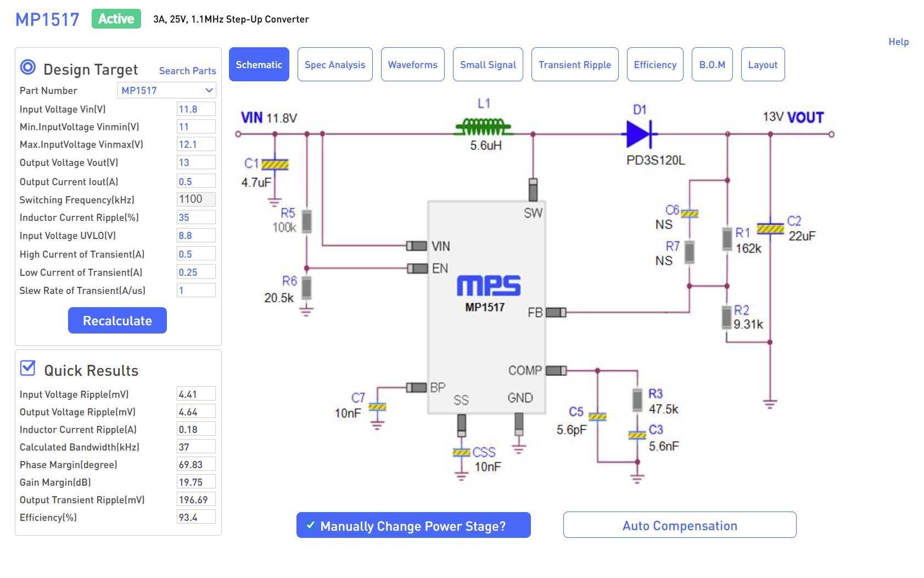The width and height of the screenshot is (924, 578).
Task: Click the MPS logo on the chip
Action: 488,286
